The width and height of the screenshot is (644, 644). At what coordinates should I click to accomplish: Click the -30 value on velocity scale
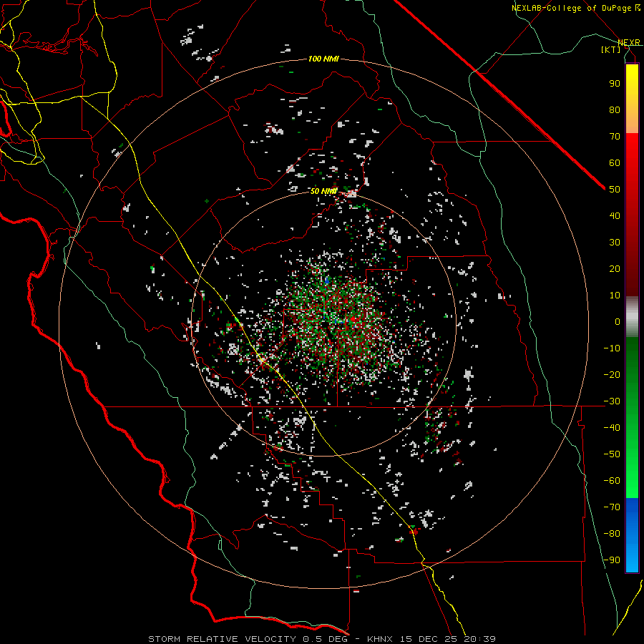point(612,401)
